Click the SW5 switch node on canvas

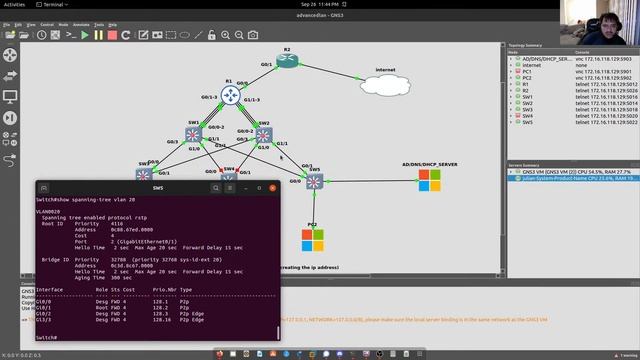(x=314, y=182)
